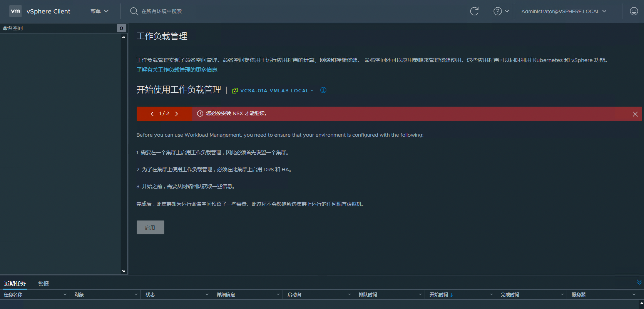Image resolution: width=644 pixels, height=309 pixels.
Task: Open Administrator@VSPHERE.LOCAL user menu
Action: (x=564, y=11)
